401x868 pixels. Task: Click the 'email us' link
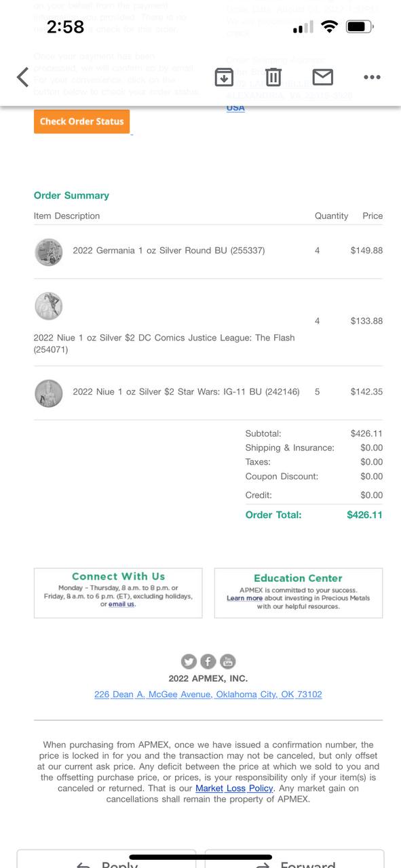(122, 604)
